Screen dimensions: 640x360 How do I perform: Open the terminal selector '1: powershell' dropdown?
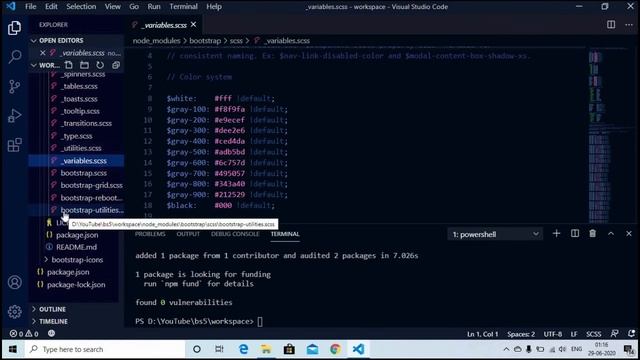(495, 234)
